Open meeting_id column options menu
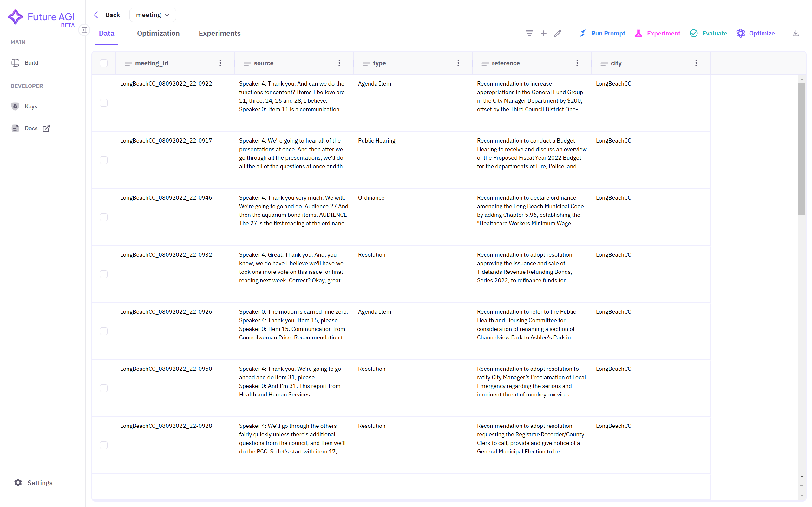 click(220, 63)
